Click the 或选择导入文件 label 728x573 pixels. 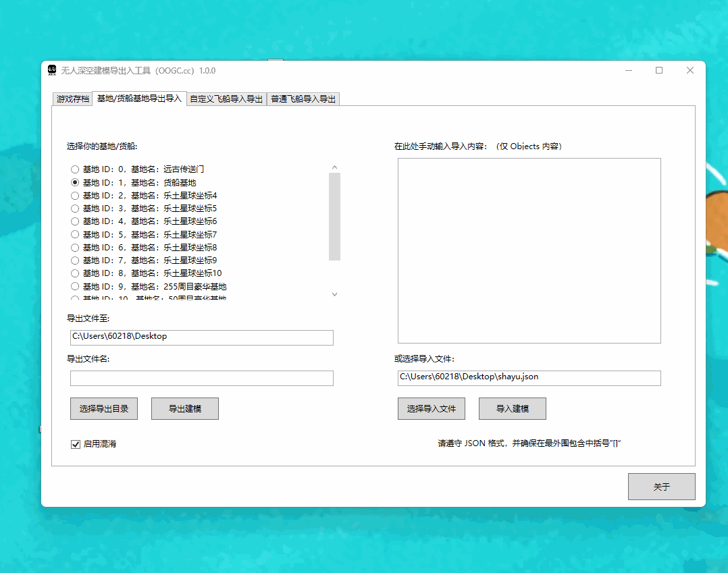coord(424,358)
